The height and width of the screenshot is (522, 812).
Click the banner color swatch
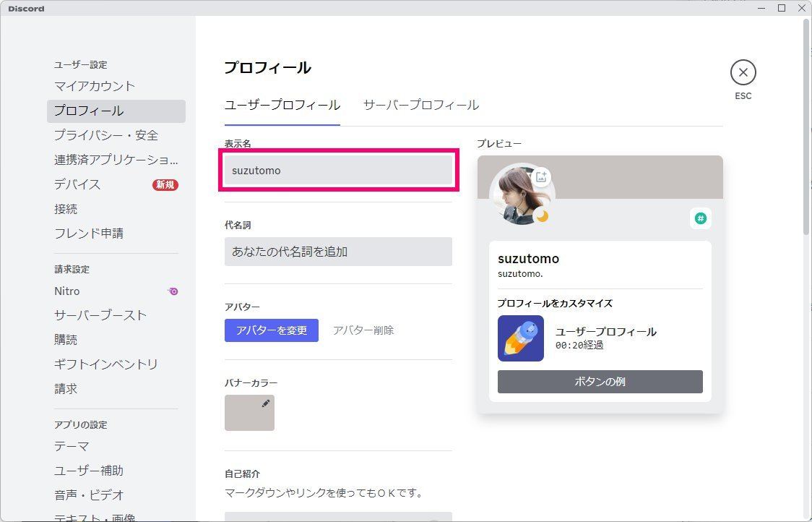[x=249, y=413]
